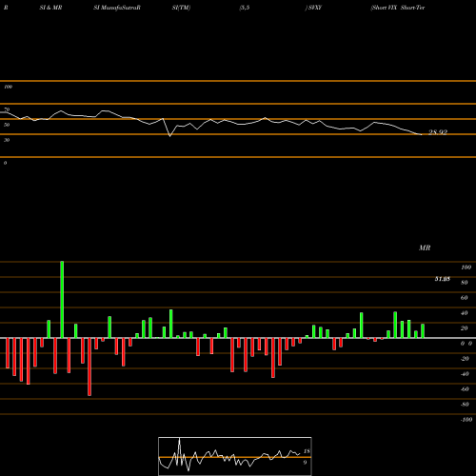
Task: Click the MR axis label -100
Action: coord(466,420)
